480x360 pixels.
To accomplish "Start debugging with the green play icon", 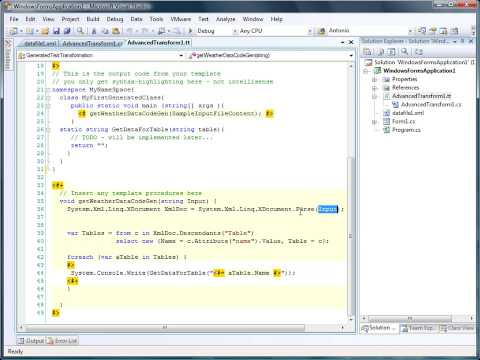I will click(190, 31).
